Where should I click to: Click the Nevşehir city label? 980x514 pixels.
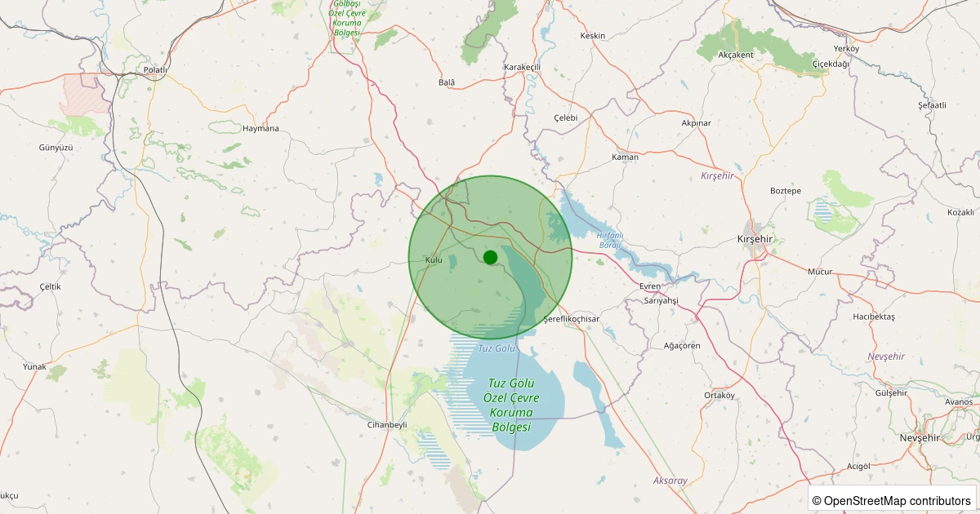[x=920, y=437]
